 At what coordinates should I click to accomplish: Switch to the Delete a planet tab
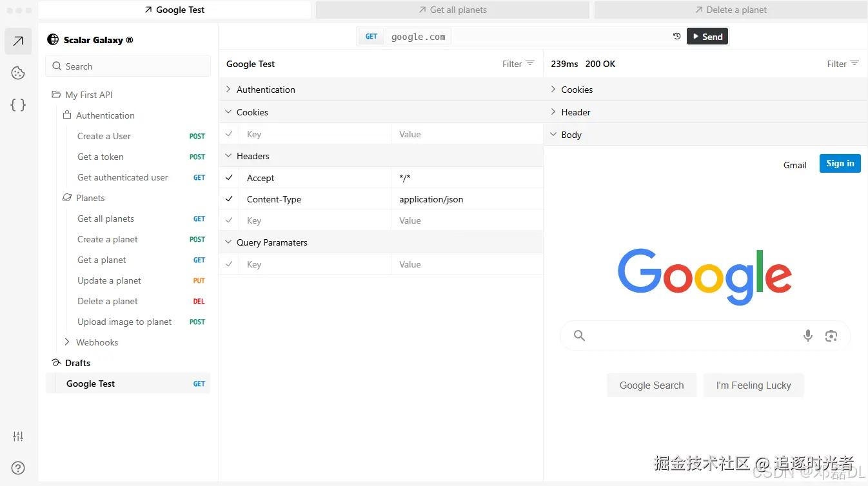tap(731, 10)
